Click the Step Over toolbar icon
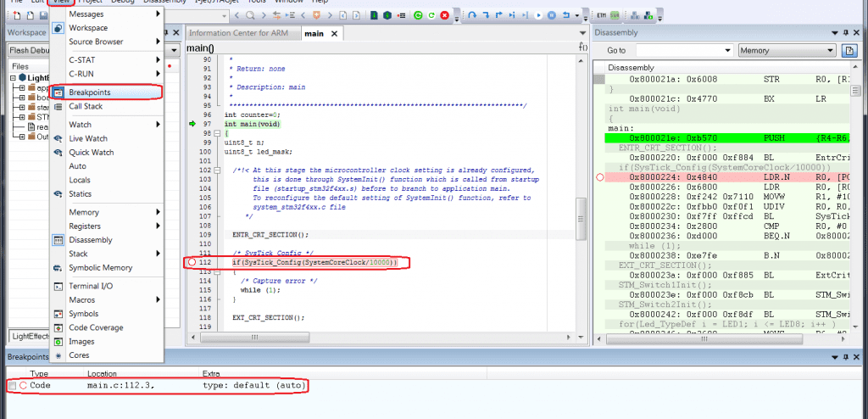 pyautogui.click(x=472, y=16)
